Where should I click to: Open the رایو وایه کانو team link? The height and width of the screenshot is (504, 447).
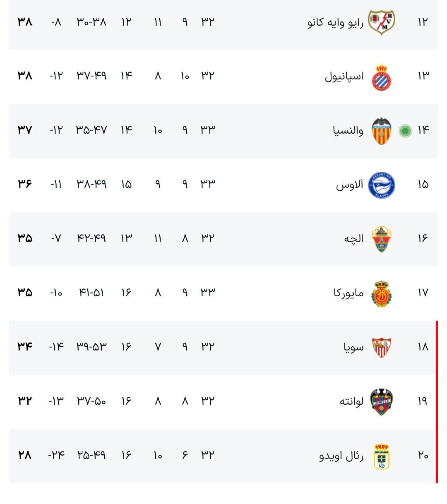click(x=335, y=22)
